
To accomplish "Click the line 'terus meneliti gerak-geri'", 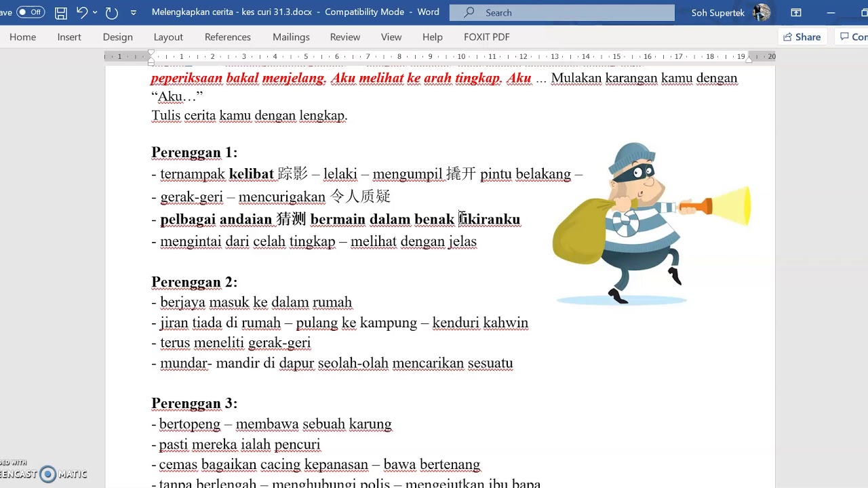I will [235, 343].
